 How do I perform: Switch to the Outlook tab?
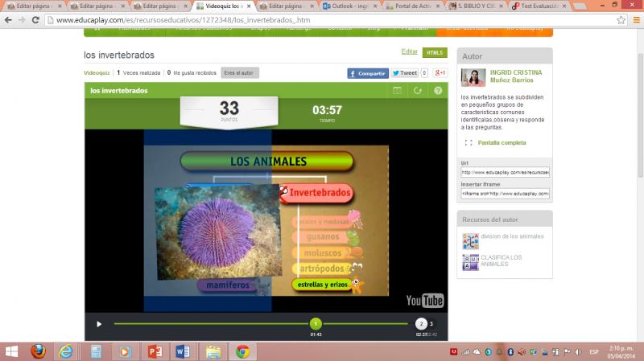349,6
